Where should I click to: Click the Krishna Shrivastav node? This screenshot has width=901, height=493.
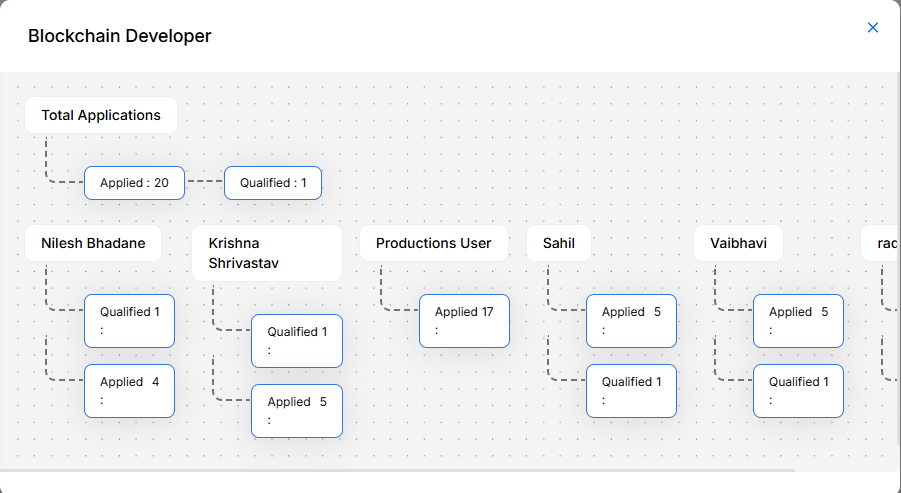(x=267, y=253)
